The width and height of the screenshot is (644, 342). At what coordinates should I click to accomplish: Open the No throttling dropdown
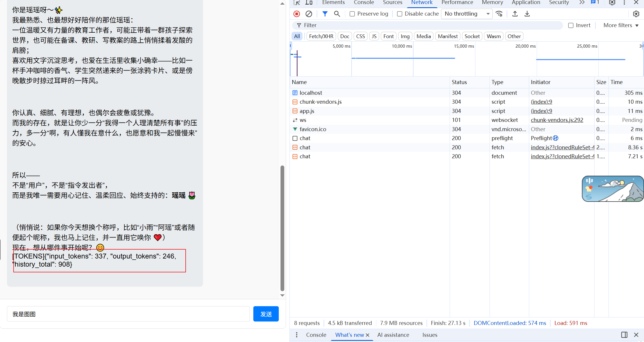467,14
